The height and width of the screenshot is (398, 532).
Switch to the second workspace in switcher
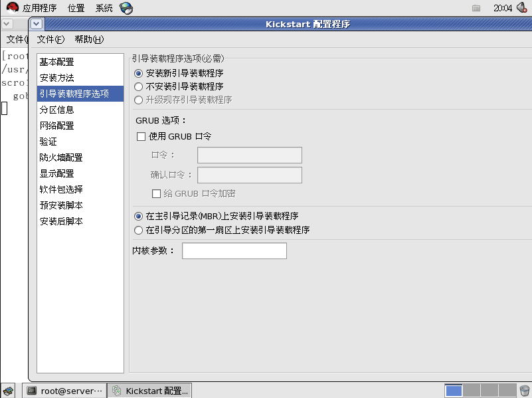tap(472, 391)
